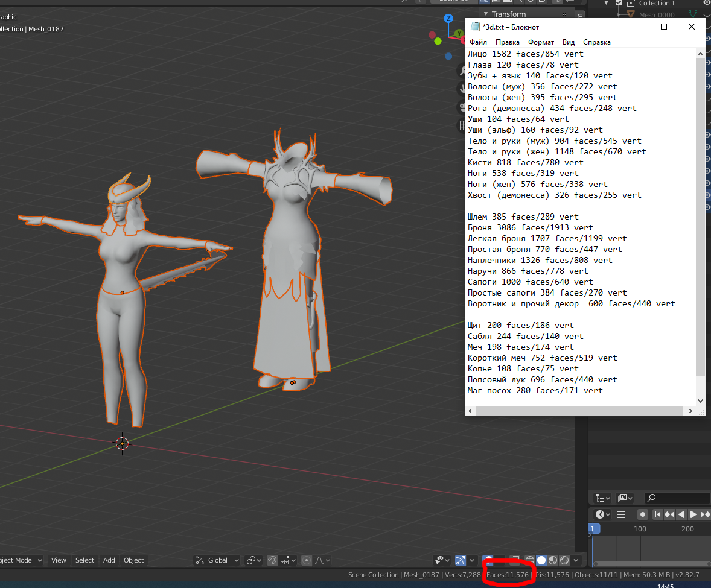Open the Формат menu in Notepad

click(x=541, y=42)
